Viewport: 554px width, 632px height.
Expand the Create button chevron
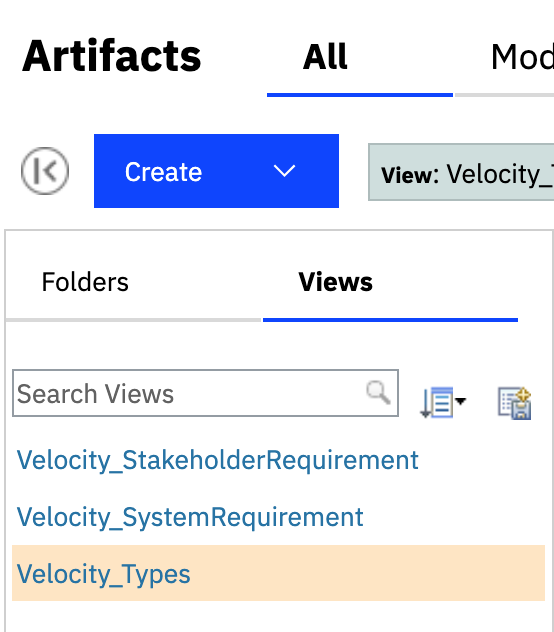tap(284, 171)
